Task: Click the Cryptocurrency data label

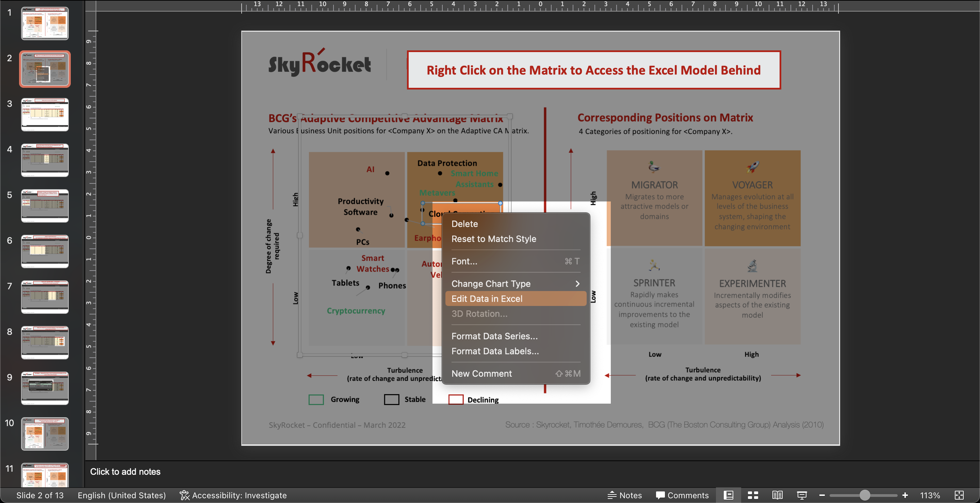Action: tap(356, 311)
